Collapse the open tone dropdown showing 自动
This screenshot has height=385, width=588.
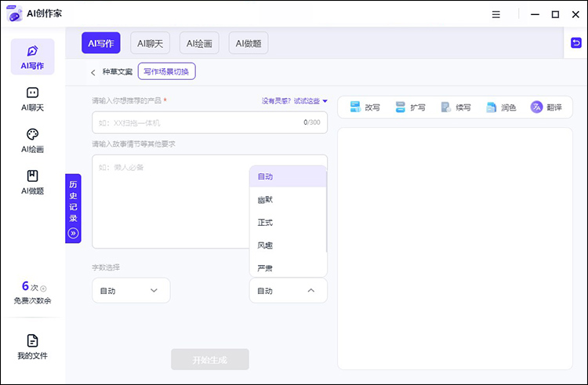[x=288, y=291]
